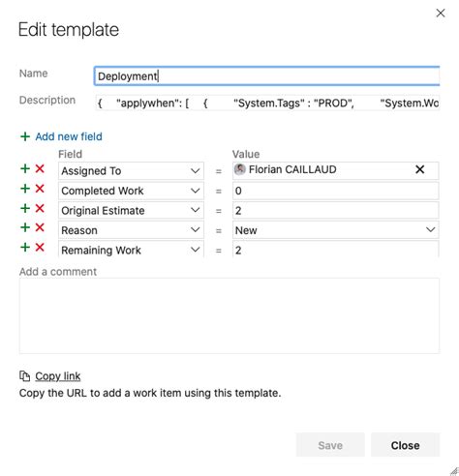Viewport: 459px width, 476px height.
Task: Open the Assigned To field dropdown
Action: click(195, 170)
